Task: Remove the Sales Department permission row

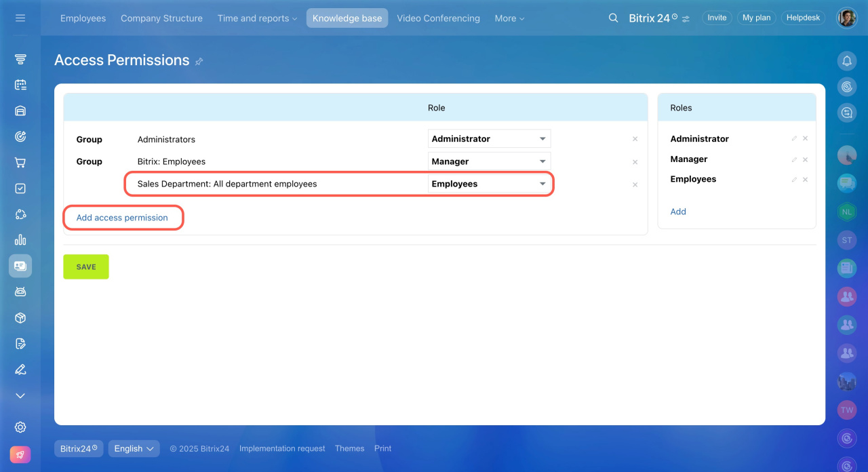Action: (635, 184)
